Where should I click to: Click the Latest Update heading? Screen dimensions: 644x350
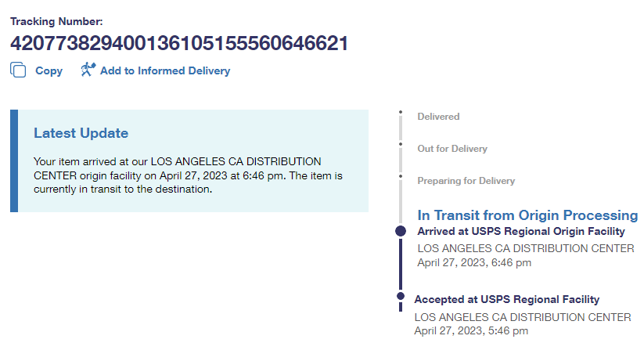pos(81,133)
